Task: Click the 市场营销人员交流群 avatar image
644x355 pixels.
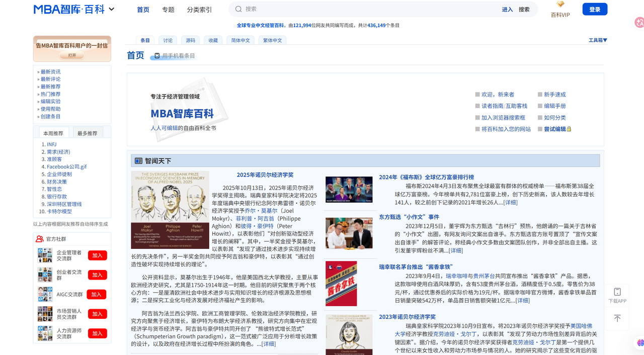Action: 45,314
